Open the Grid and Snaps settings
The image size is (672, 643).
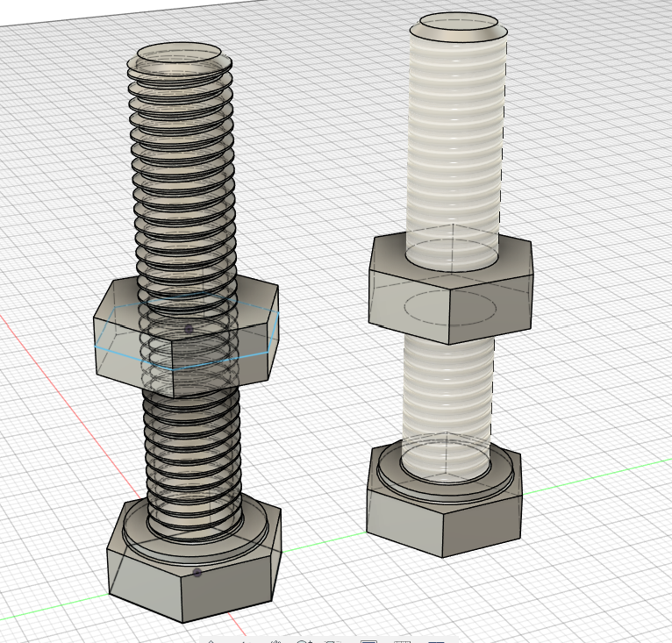402,641
